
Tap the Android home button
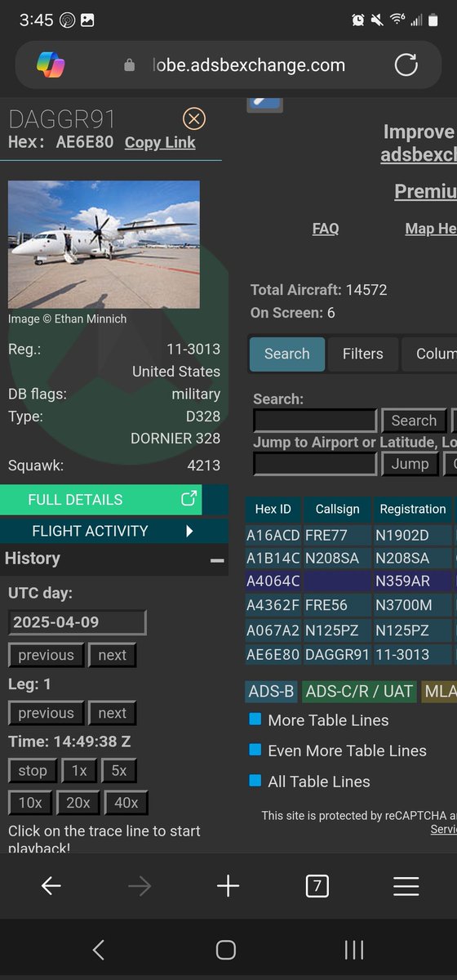pyautogui.click(x=226, y=949)
